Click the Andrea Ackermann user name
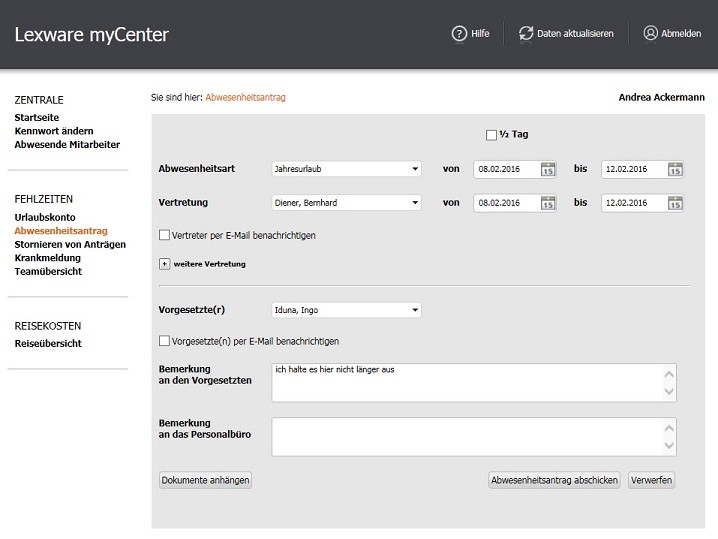The width and height of the screenshot is (718, 539). pyautogui.click(x=661, y=97)
